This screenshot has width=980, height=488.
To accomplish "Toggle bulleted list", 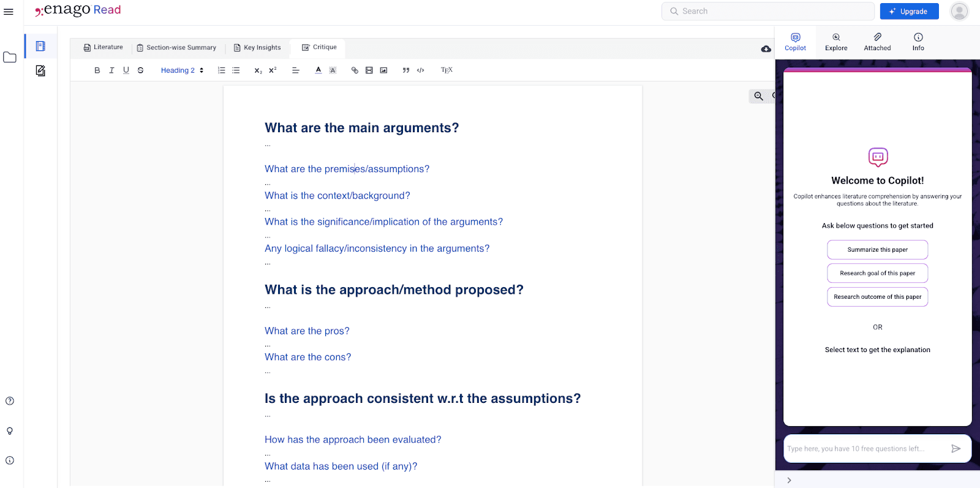I will 236,70.
